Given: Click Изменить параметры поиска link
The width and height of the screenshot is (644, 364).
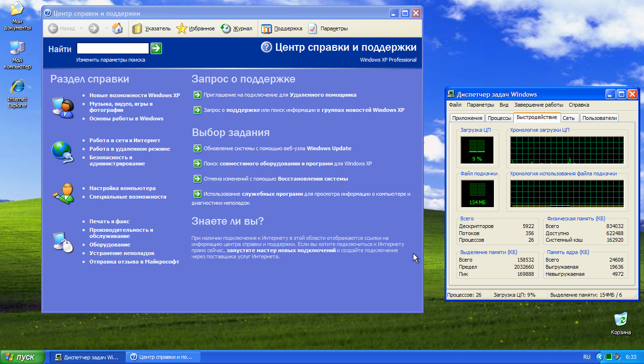Looking at the screenshot, I should pyautogui.click(x=111, y=60).
